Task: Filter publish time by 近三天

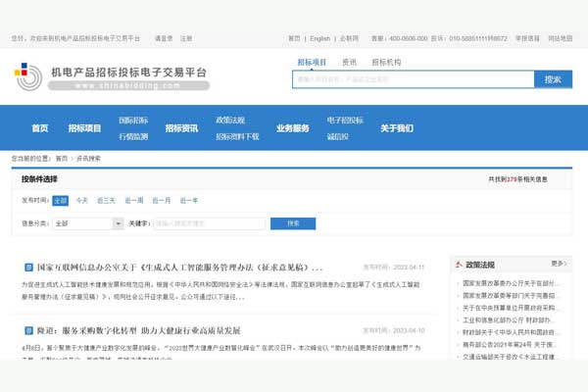Action: coord(107,201)
